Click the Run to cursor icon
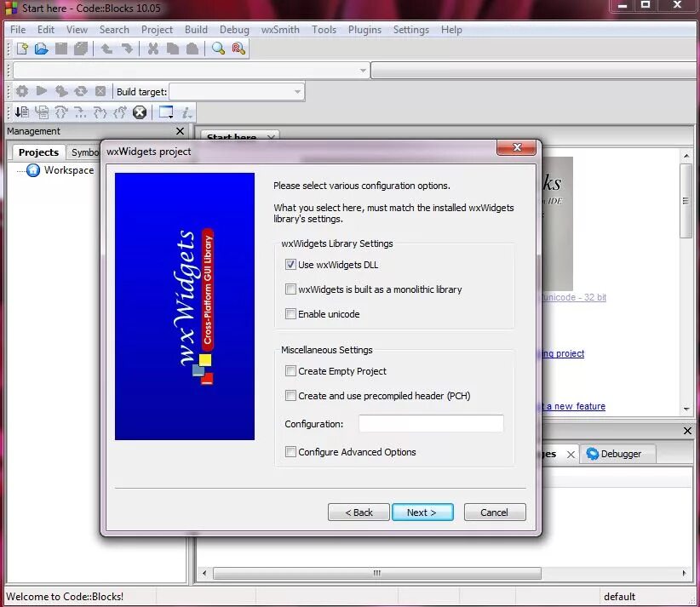Image resolution: width=700 pixels, height=607 pixels. click(42, 112)
